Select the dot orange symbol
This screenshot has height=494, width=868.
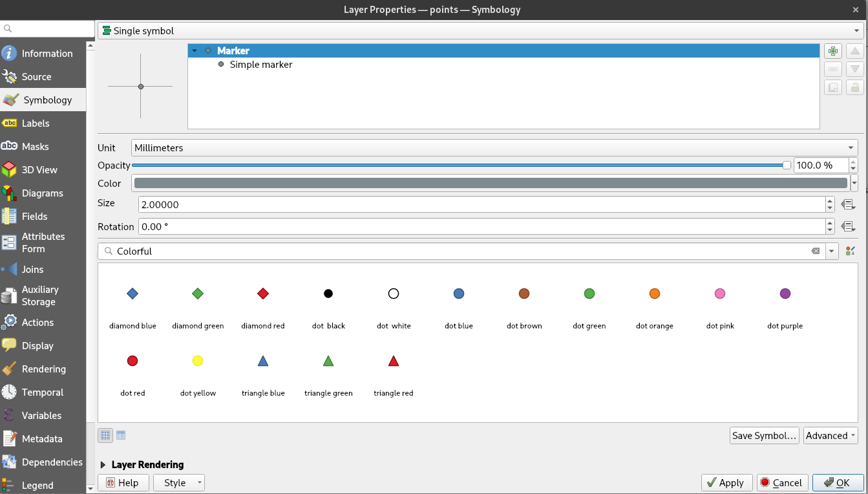(x=654, y=294)
